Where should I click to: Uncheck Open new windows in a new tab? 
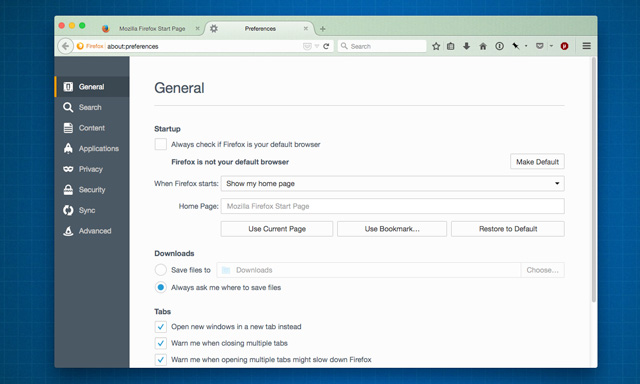pos(161,327)
